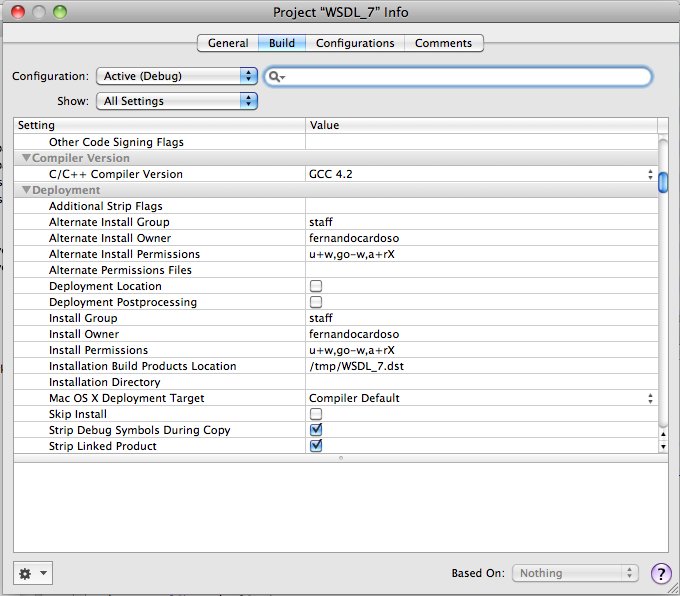Screen dimensions: 680x596
Task: Collapse the Compiler Version group
Action: click(26, 158)
